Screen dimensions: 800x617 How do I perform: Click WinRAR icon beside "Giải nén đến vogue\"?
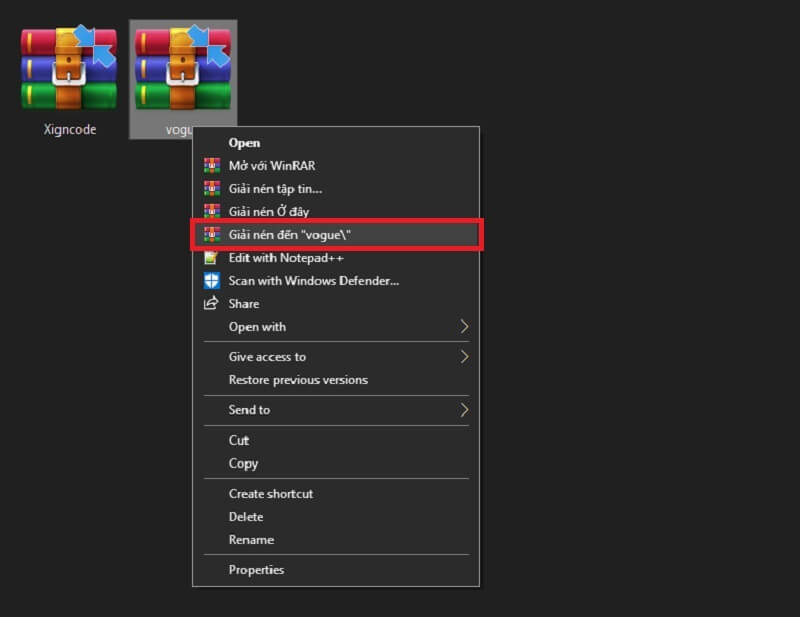pos(211,234)
